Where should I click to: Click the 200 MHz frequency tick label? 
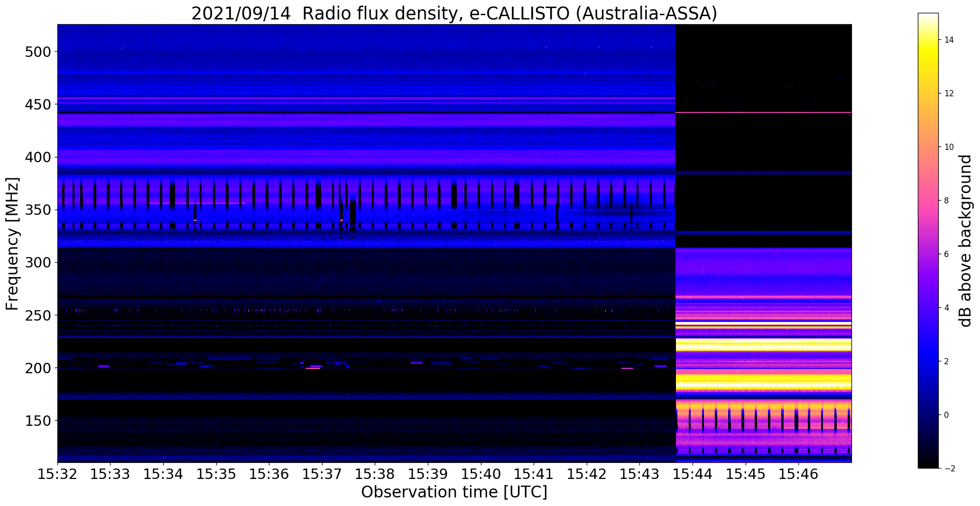[x=39, y=368]
